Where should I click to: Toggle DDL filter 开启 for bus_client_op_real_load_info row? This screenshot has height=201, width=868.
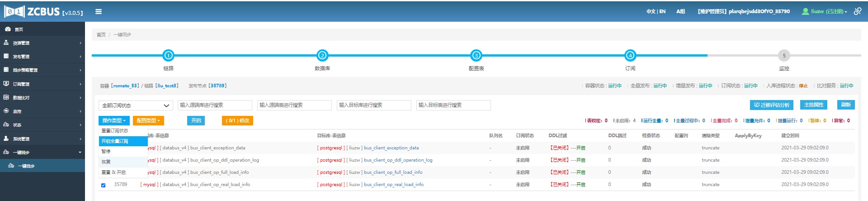tap(580, 185)
